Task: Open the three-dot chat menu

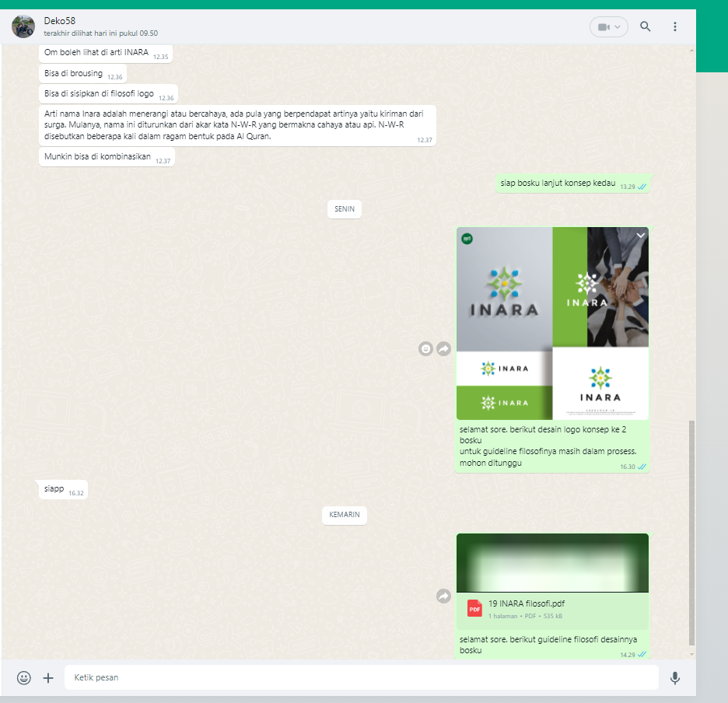Action: click(674, 26)
